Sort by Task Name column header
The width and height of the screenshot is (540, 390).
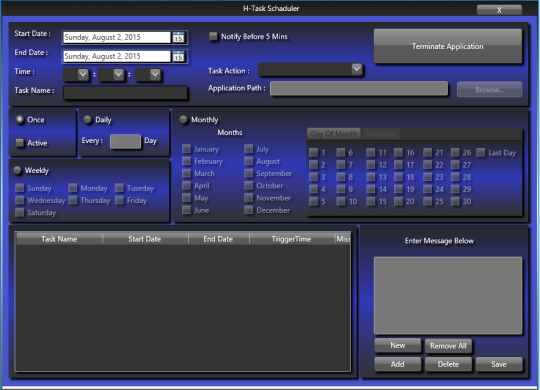pos(59,239)
